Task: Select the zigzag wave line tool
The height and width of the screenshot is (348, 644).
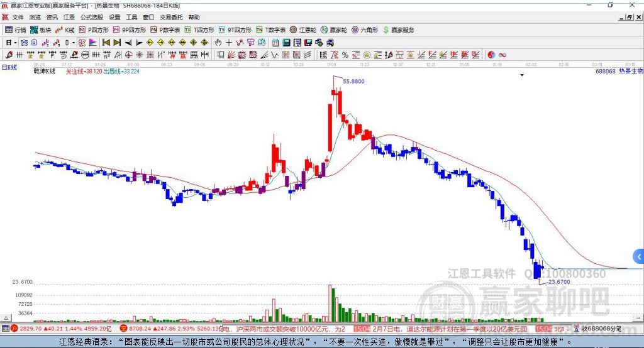Action: tap(275, 55)
